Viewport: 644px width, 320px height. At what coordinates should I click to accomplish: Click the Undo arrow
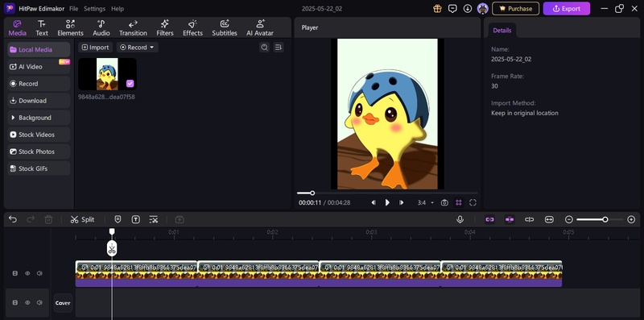tap(13, 219)
